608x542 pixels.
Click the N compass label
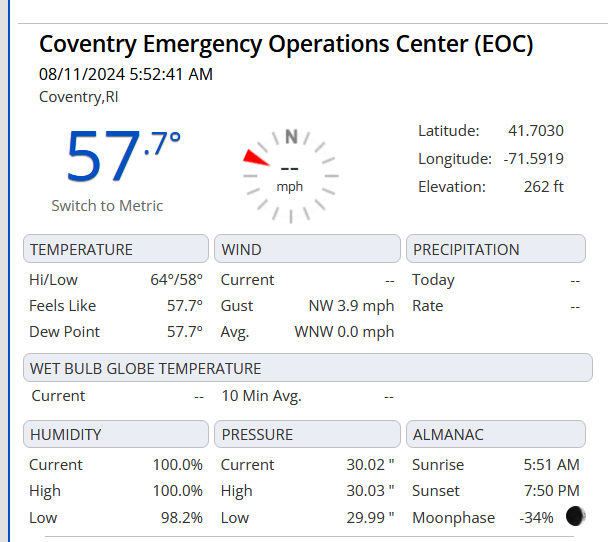291,137
